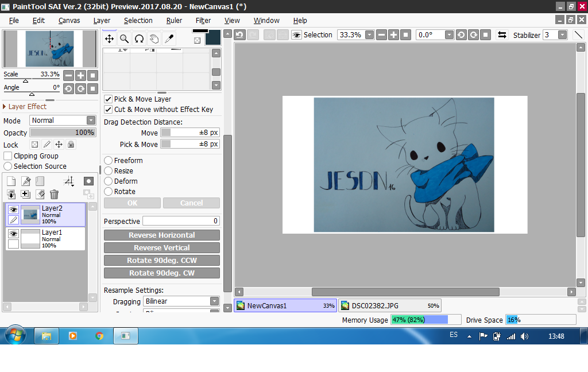Open the Filter menu

tap(203, 21)
